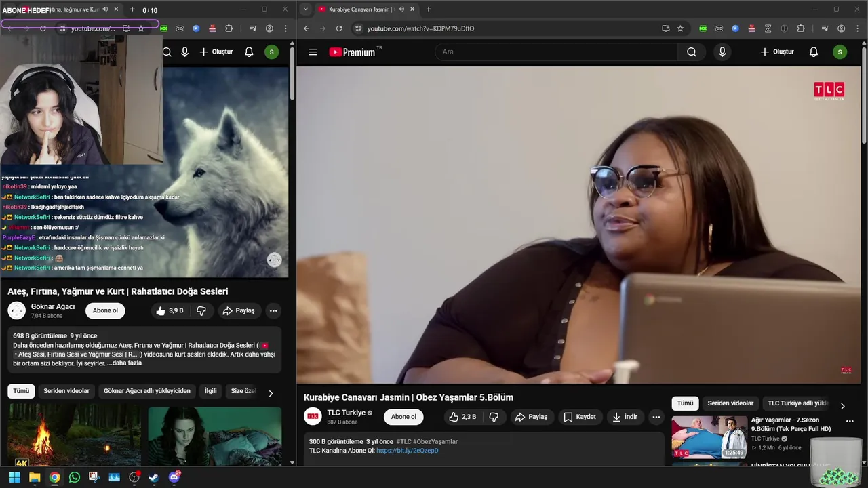Click search icon in left YouTube window
Image resolution: width=868 pixels, height=488 pixels.
tap(167, 52)
